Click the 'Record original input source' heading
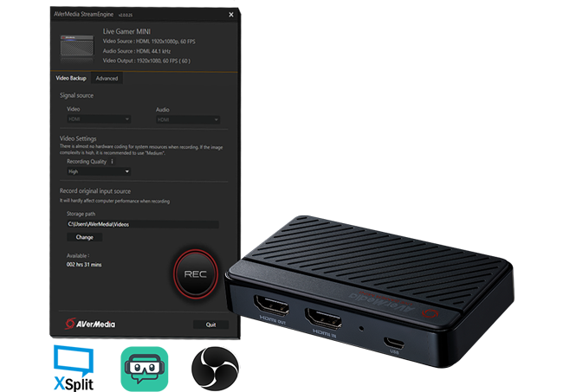This screenshot has height=392, width=563. click(x=95, y=191)
